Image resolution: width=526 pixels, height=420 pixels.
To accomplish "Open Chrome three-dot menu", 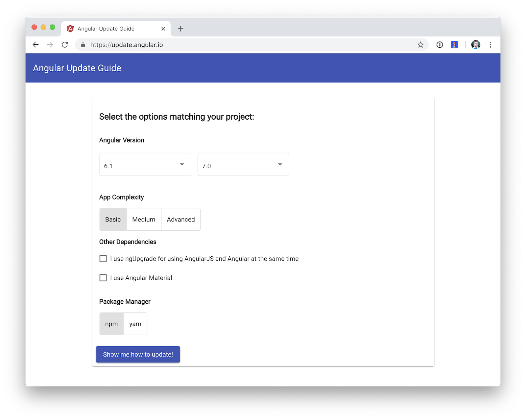I will (490, 45).
